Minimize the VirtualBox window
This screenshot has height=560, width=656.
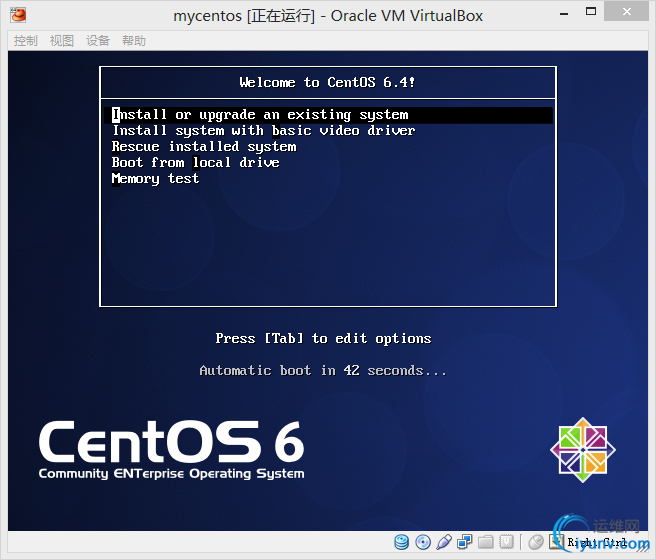564,13
